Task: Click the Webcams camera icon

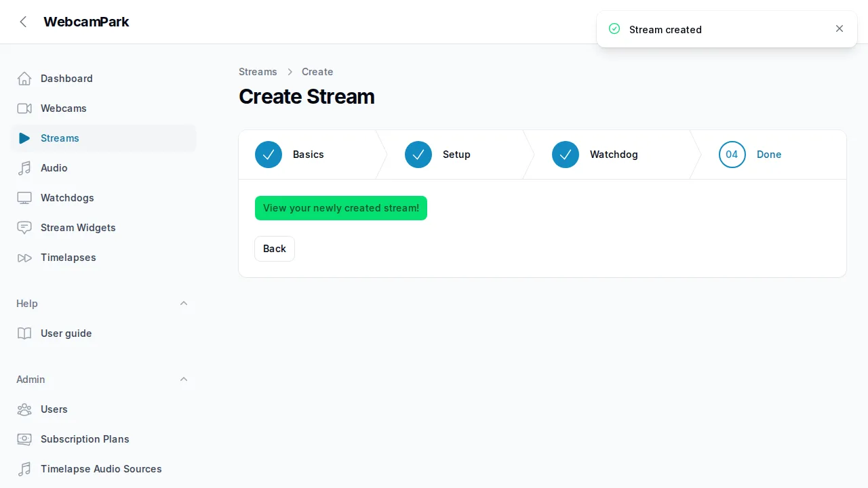Action: click(24, 108)
